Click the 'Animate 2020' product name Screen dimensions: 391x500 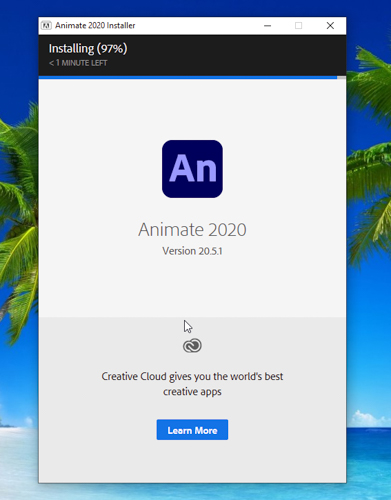pos(192,229)
